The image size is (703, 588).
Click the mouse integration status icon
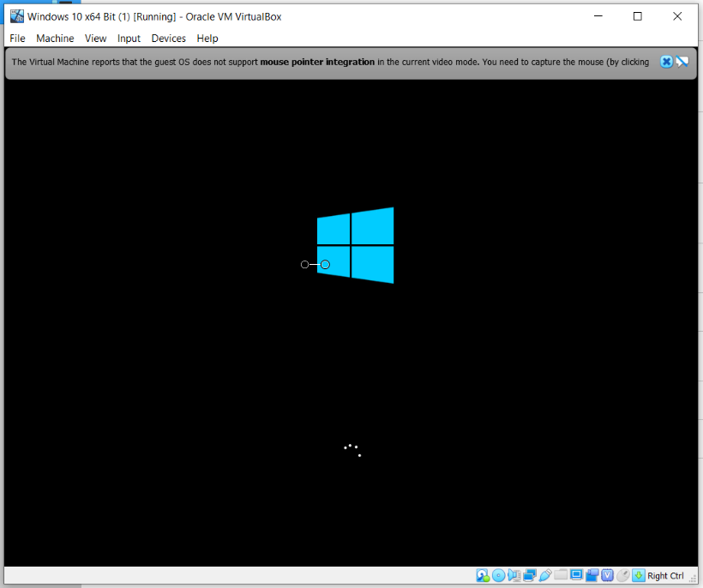(623, 575)
